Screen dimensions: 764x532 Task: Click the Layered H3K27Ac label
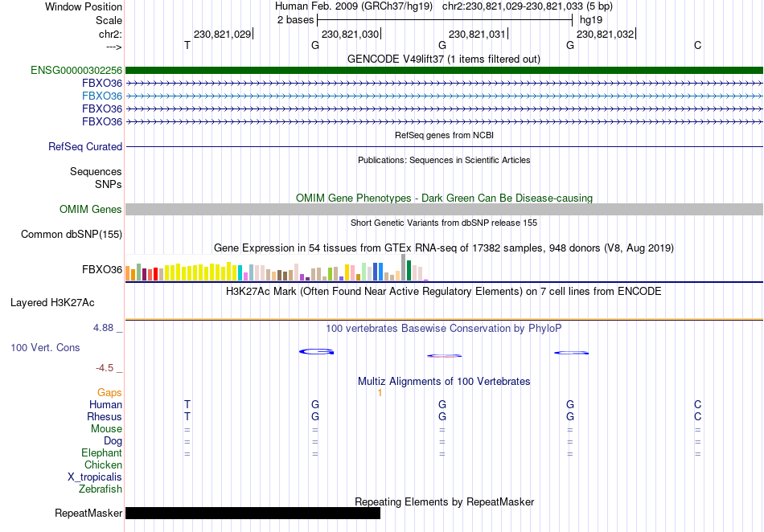coord(52,303)
